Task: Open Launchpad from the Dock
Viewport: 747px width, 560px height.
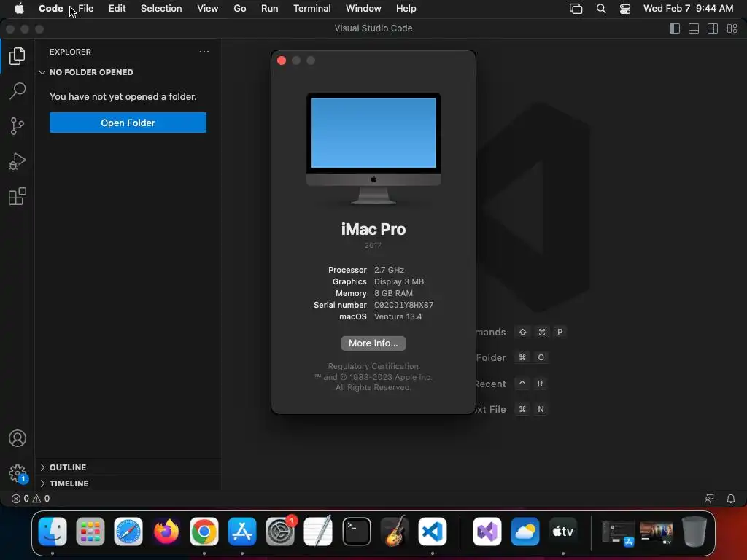Action: pos(90,532)
